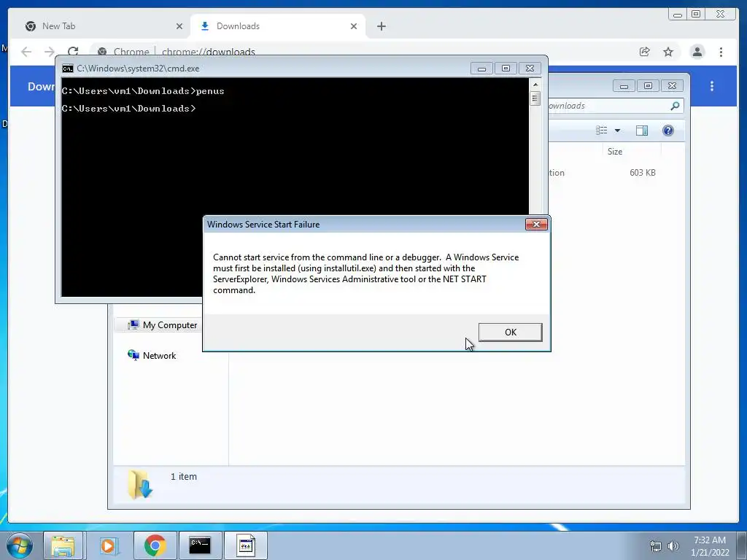Image resolution: width=747 pixels, height=560 pixels.
Task: Click the '1 item' status text
Action: coord(183,476)
